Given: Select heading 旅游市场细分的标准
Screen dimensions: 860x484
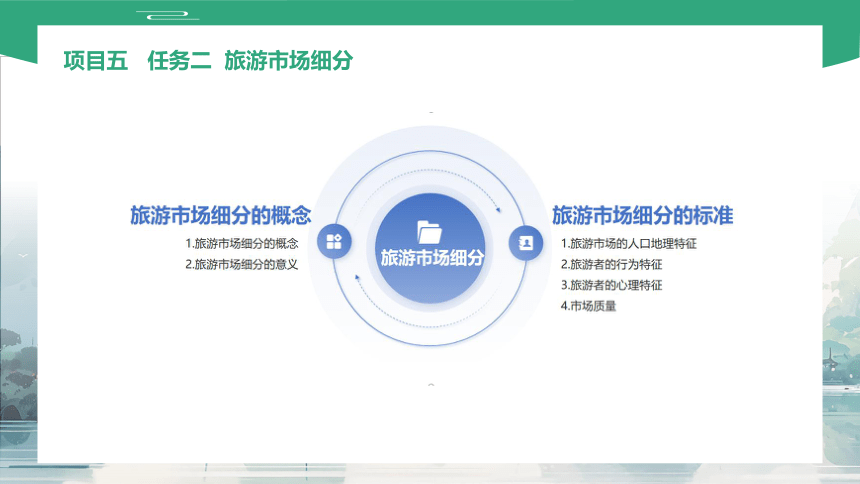Looking at the screenshot, I should [642, 215].
